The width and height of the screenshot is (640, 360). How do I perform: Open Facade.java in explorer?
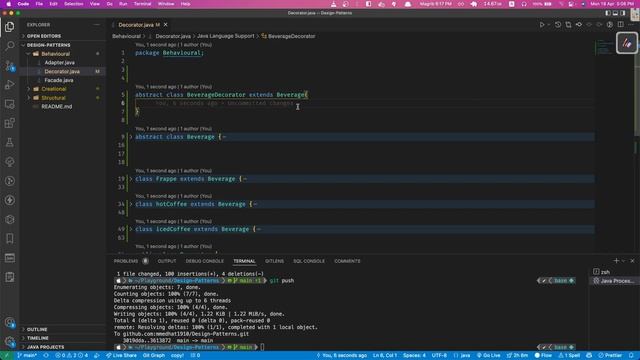pos(59,80)
